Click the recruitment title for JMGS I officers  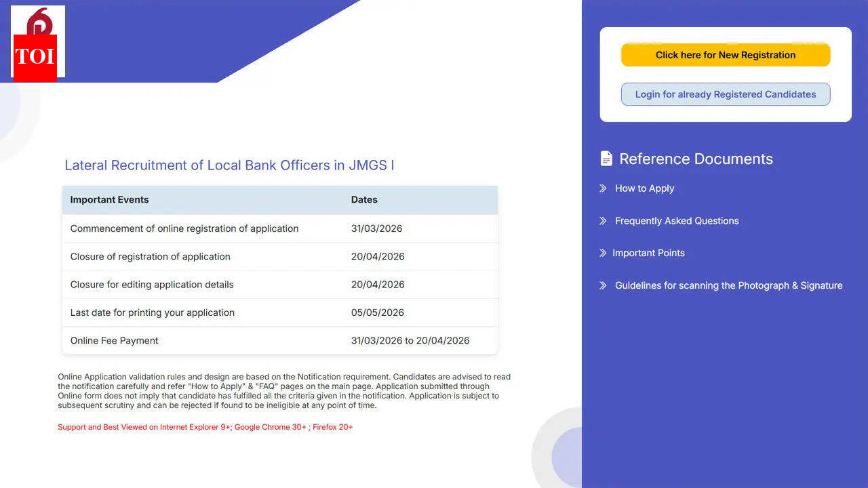229,165
